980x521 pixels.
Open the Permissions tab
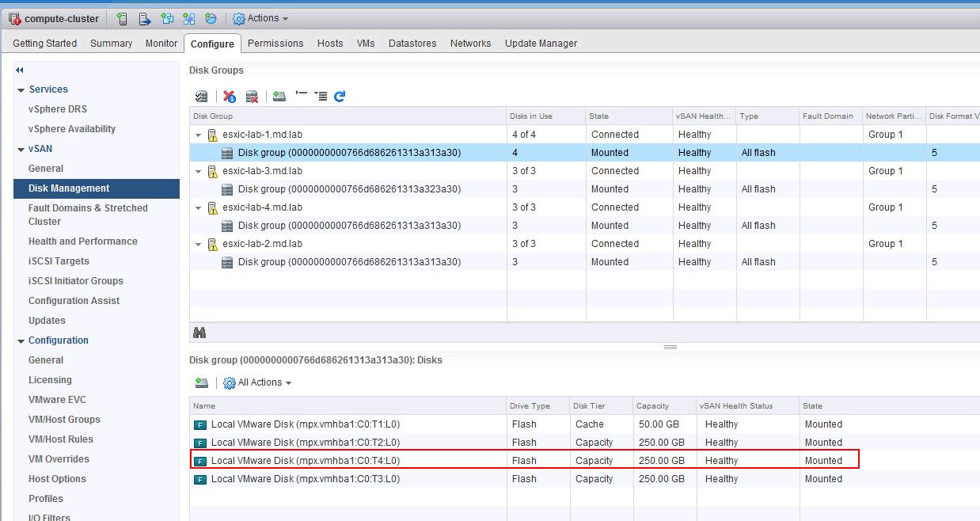[x=275, y=44]
